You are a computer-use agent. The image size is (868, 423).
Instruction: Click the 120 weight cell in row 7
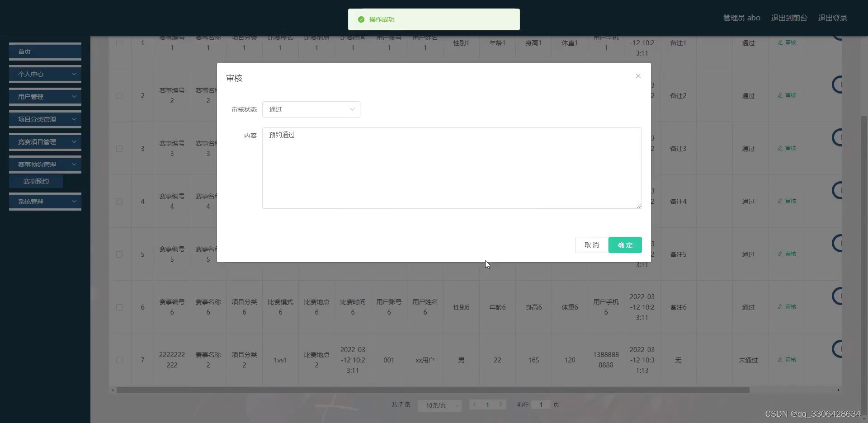pos(570,360)
